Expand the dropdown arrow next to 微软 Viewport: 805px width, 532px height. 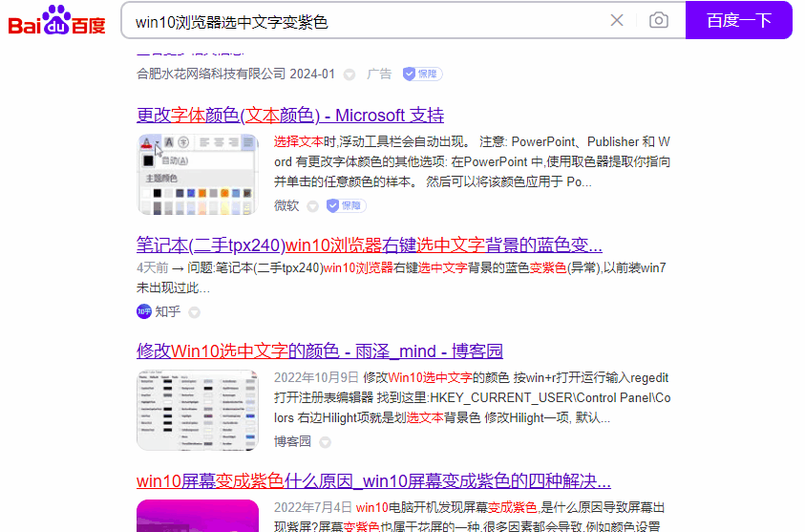312,206
